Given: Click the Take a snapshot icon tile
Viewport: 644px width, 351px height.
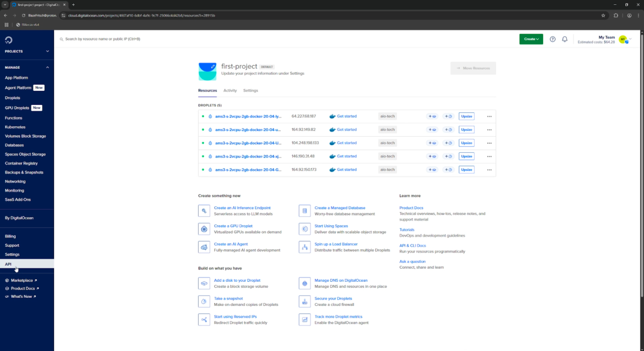Looking at the screenshot, I should [x=204, y=301].
